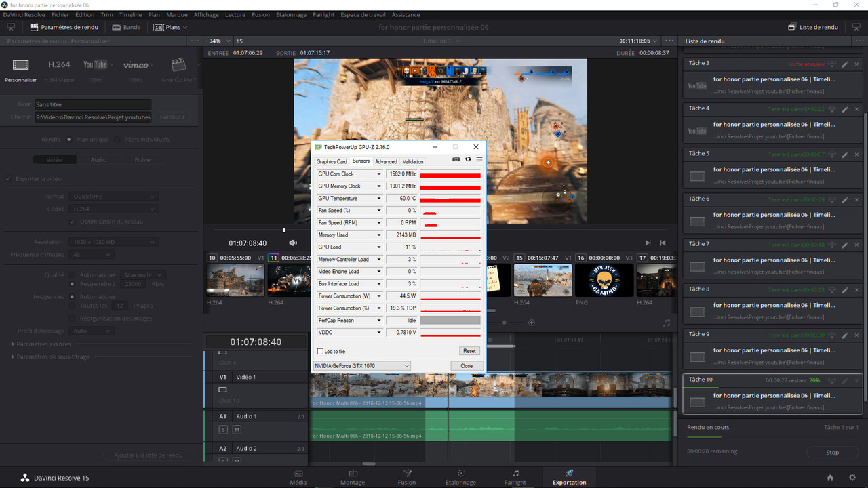Select the Plan unique radio button
The image size is (868, 488).
coord(69,140)
